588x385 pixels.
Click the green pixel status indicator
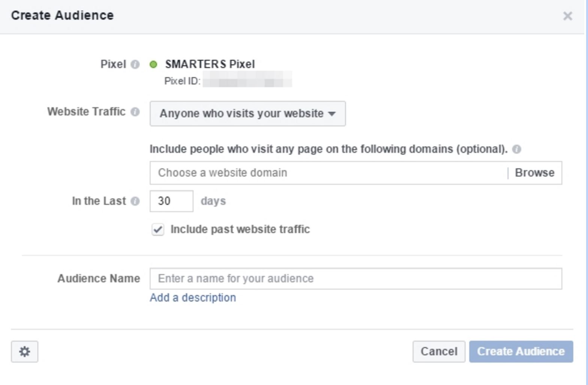153,64
